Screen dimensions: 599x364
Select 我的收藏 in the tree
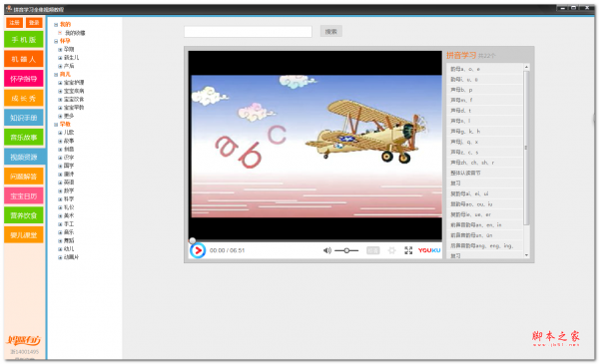(x=75, y=33)
